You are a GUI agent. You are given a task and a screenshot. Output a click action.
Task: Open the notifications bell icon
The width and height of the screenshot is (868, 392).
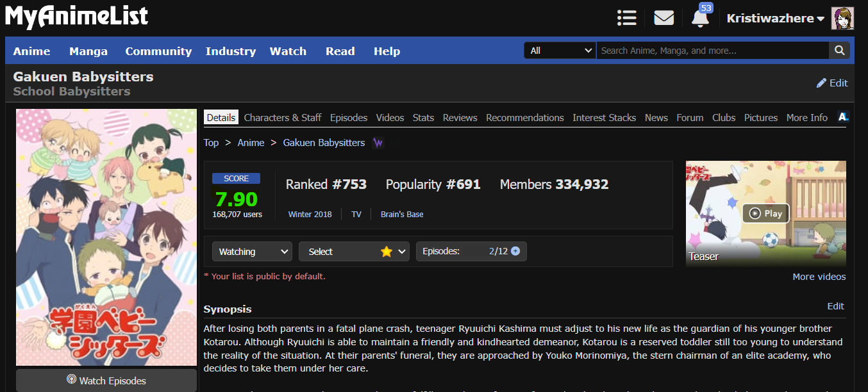700,19
